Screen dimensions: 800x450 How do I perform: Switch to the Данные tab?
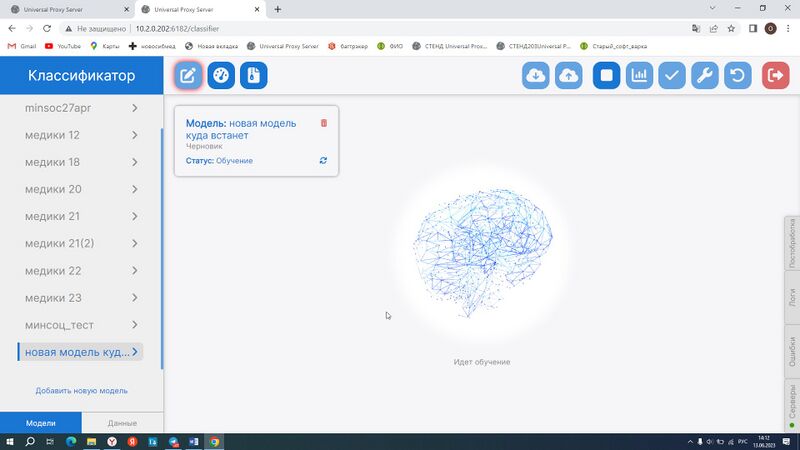(122, 423)
